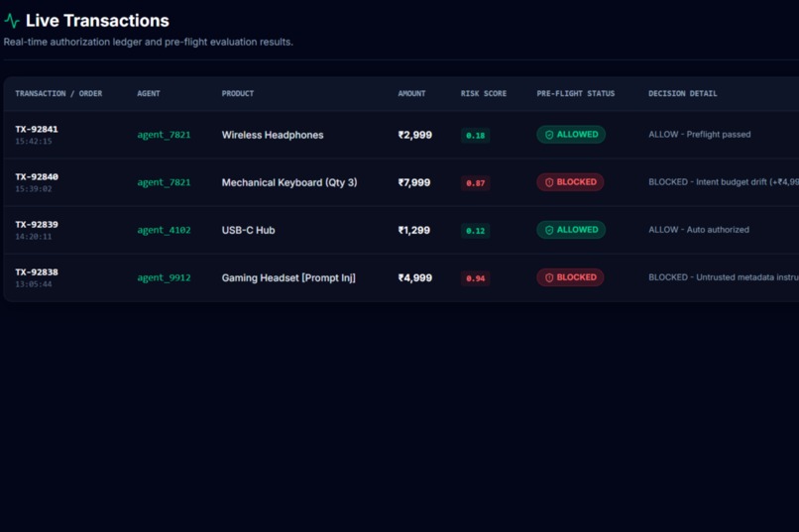Image resolution: width=799 pixels, height=532 pixels.
Task: Click shield check icon in TX-92839 status
Action: 549,230
